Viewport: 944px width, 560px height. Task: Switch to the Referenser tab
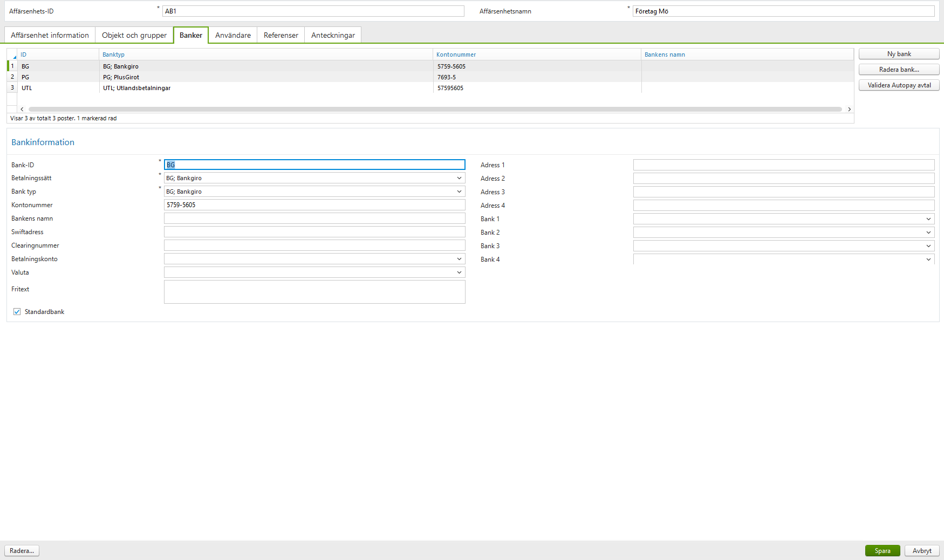(281, 35)
